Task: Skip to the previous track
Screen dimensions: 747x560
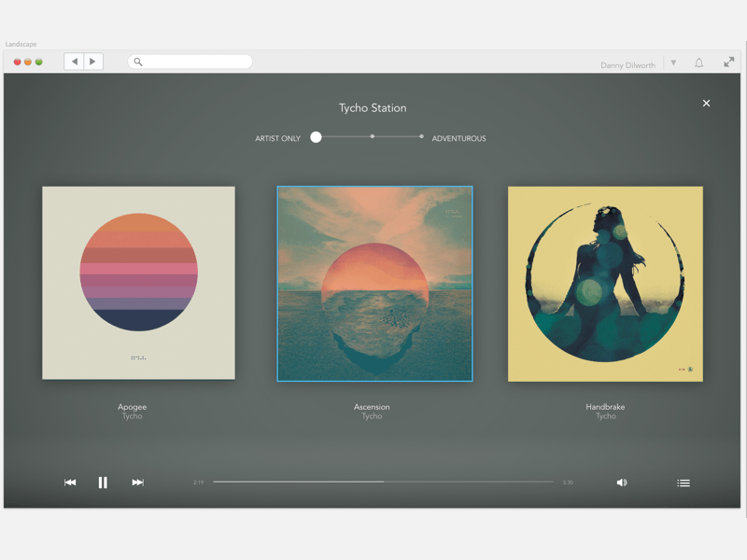Action: point(70,483)
